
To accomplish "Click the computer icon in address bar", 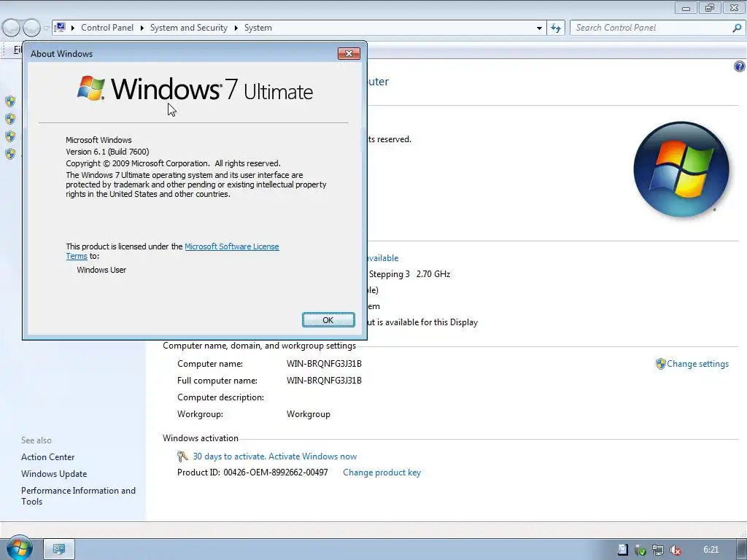I will pyautogui.click(x=60, y=28).
